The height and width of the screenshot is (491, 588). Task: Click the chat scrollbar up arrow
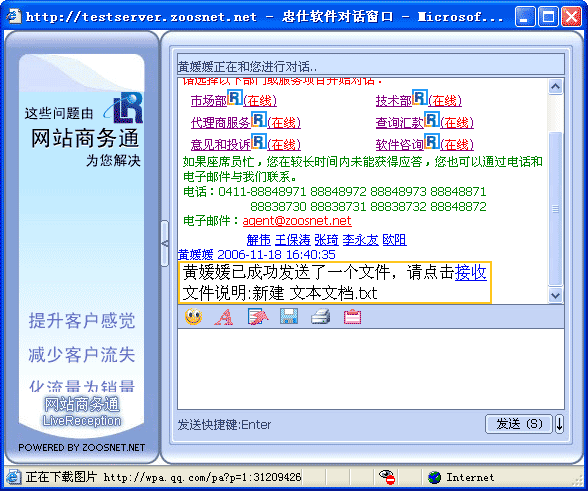coord(555,87)
